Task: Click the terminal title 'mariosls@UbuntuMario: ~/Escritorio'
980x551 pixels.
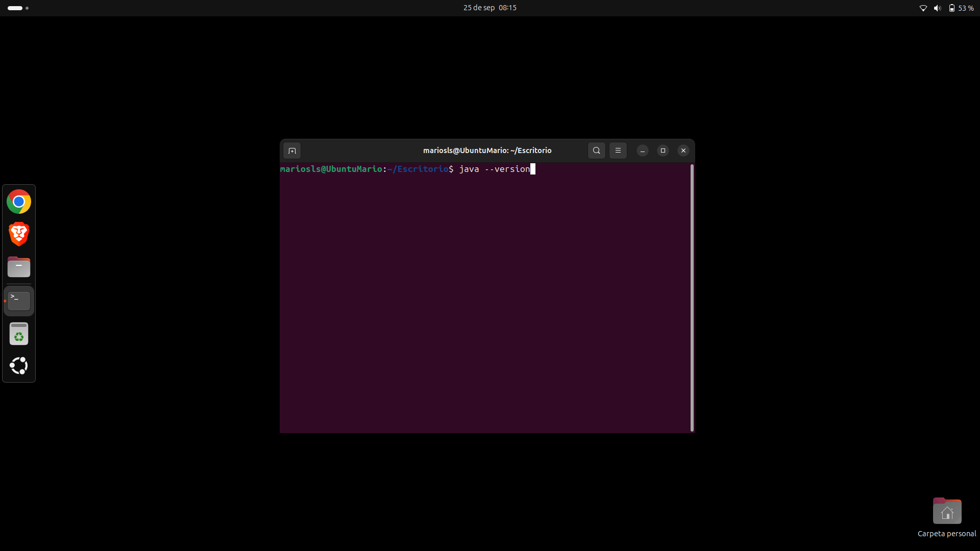Action: (487, 151)
